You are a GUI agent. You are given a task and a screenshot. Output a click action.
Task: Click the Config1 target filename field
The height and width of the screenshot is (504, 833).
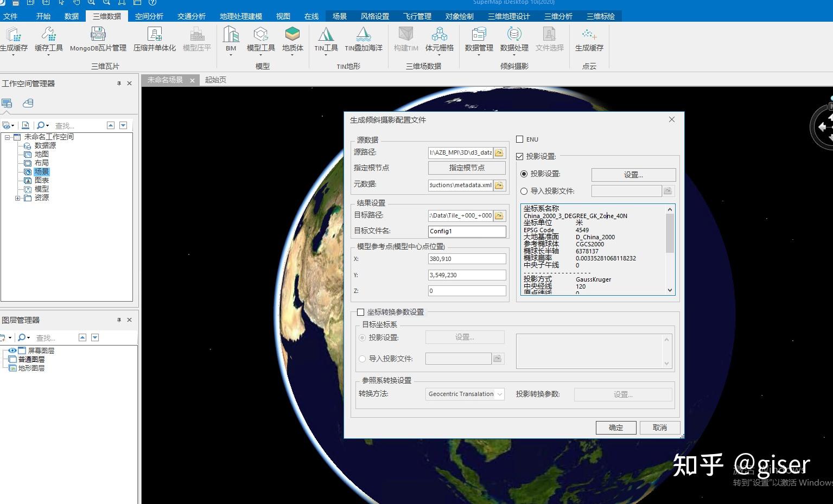point(466,231)
